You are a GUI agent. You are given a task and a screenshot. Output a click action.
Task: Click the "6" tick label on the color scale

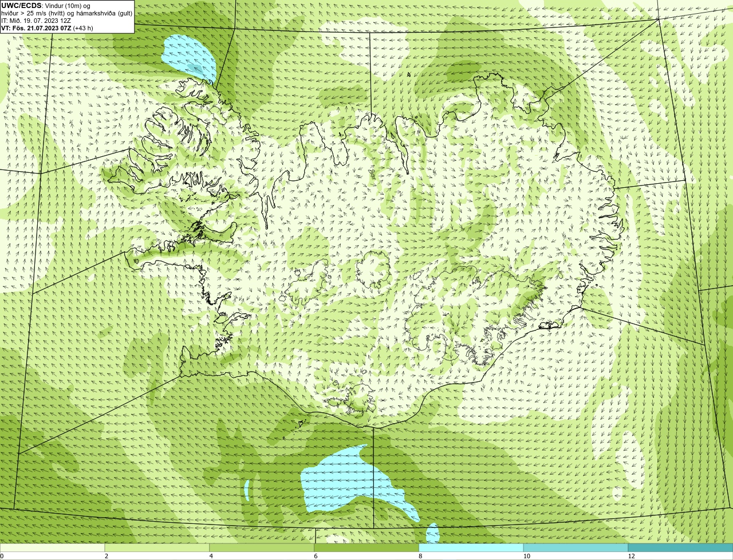tap(316, 556)
